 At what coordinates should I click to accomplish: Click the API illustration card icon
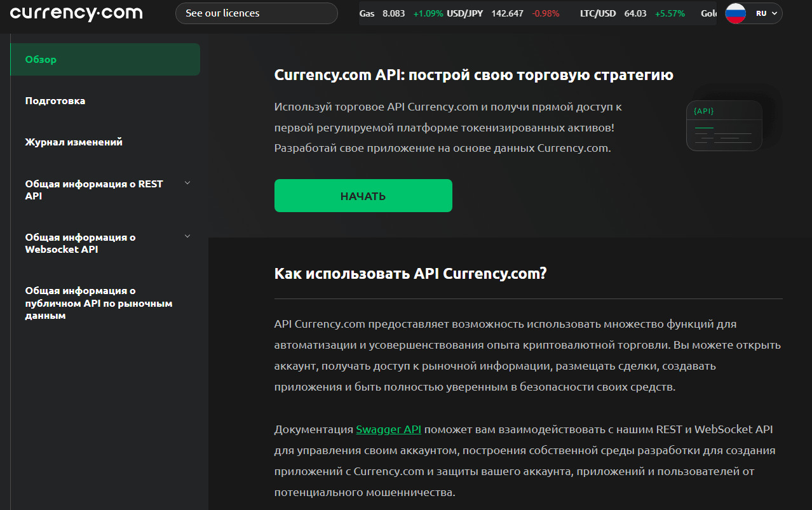click(x=724, y=125)
